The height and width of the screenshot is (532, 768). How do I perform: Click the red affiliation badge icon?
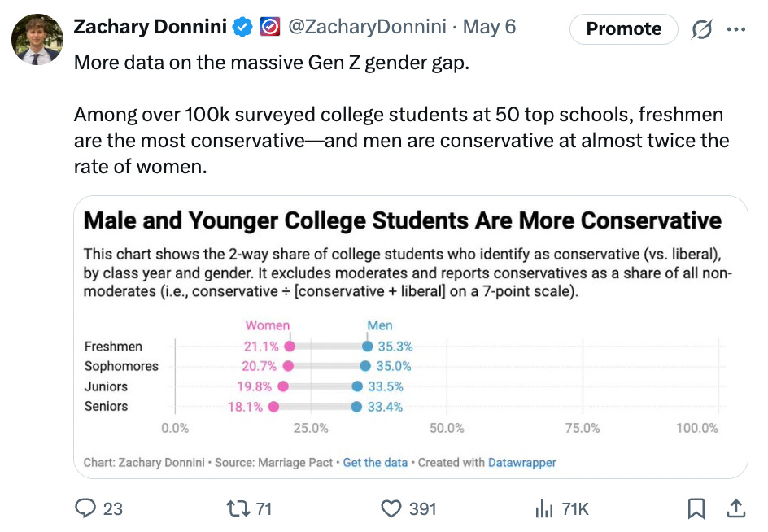269,27
